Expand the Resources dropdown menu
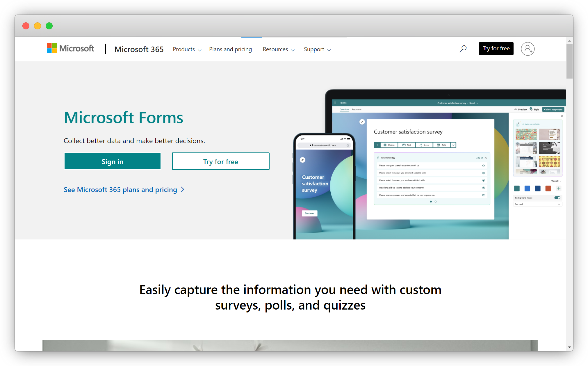This screenshot has width=588, height=366. pos(279,49)
